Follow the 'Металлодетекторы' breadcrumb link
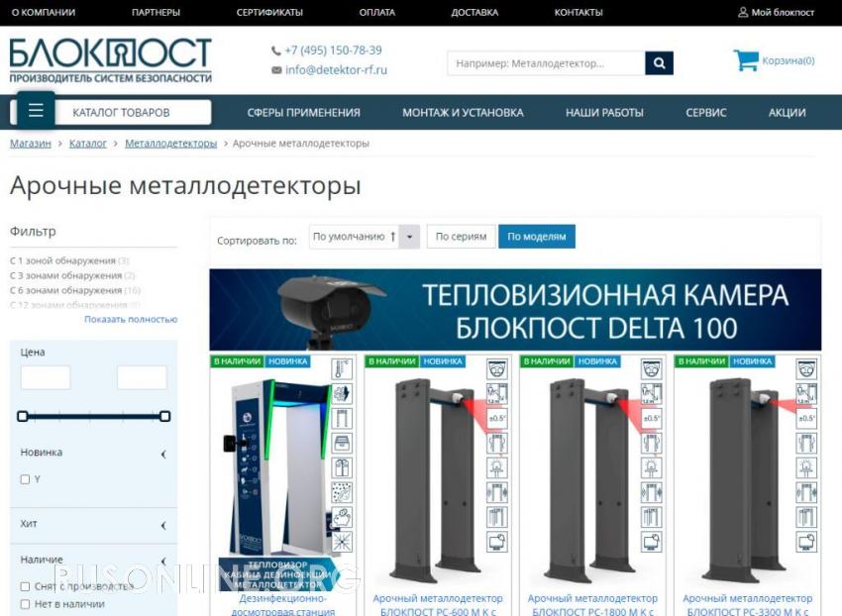Viewport: 842px width, 616px height. tap(170, 144)
